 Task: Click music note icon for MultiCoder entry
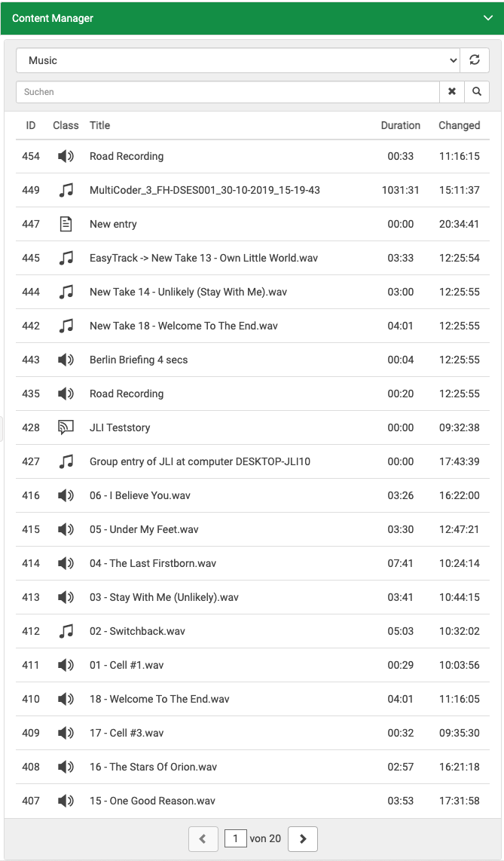coord(66,190)
